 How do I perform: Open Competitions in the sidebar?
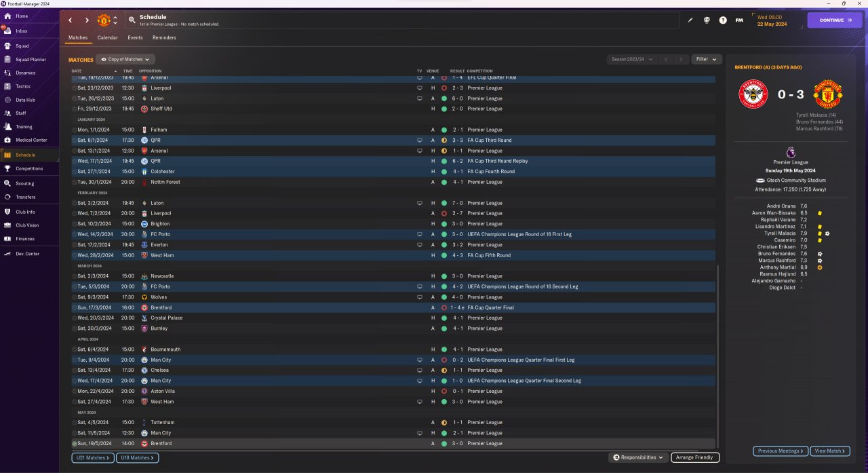29,168
